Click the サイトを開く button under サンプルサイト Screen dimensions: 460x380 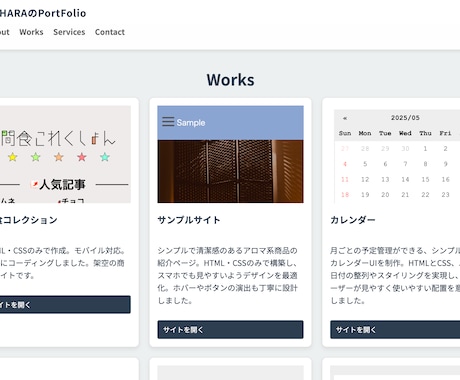[230, 330]
